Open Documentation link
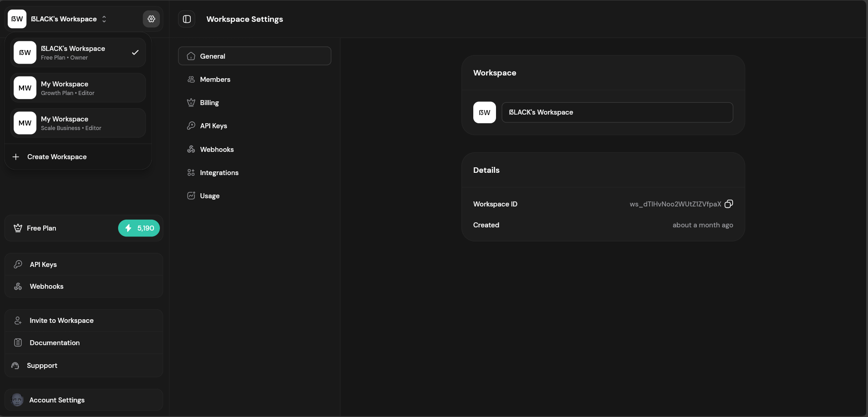 coord(84,343)
